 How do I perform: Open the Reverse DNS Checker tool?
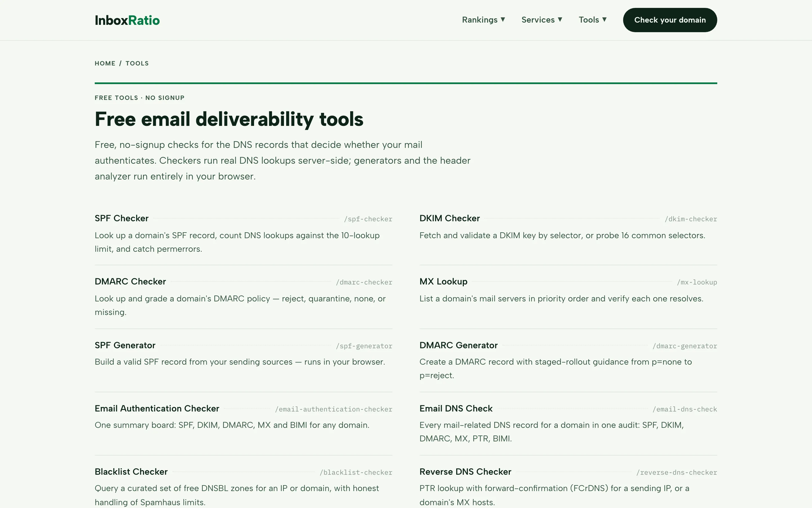pos(465,472)
